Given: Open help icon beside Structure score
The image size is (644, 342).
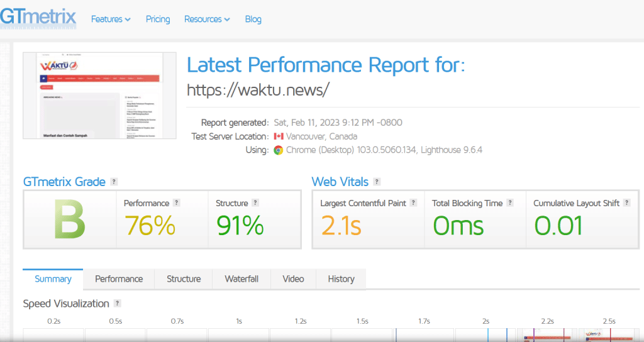Looking at the screenshot, I should coord(255,203).
